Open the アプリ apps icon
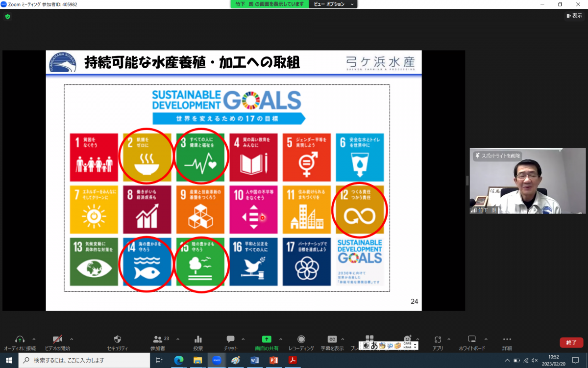 438,340
